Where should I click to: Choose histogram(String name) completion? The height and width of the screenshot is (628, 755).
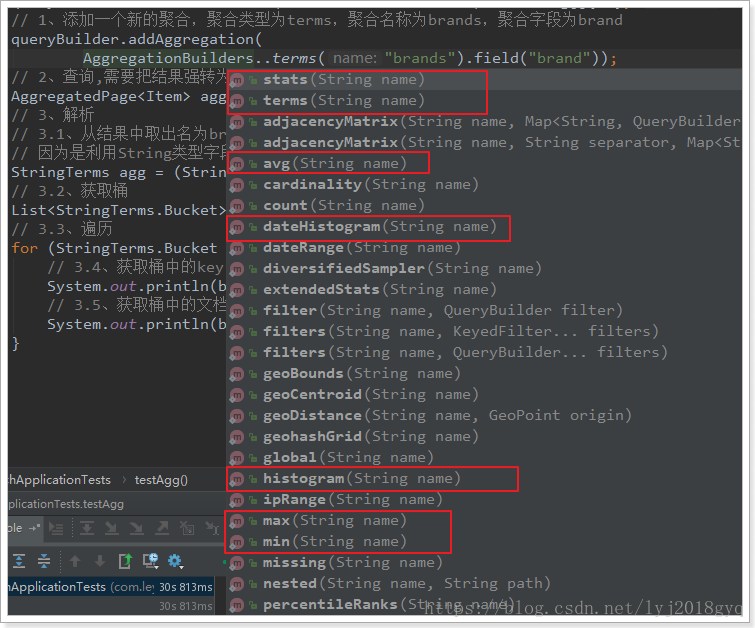point(484,479)
